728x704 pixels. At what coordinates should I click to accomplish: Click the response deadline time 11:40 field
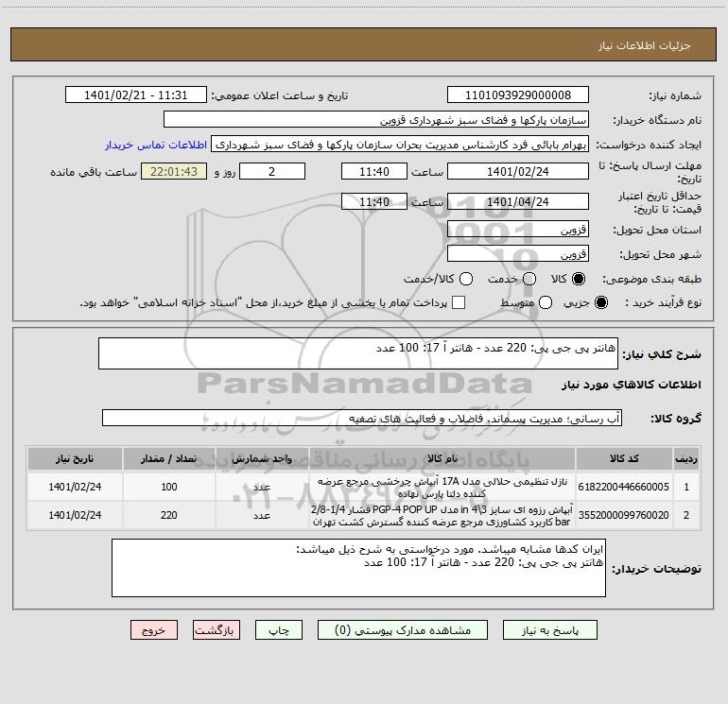[374, 171]
